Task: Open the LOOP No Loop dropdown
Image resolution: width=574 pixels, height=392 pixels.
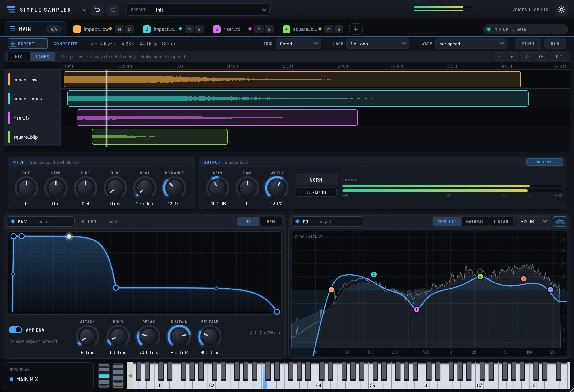Action: click(x=377, y=44)
